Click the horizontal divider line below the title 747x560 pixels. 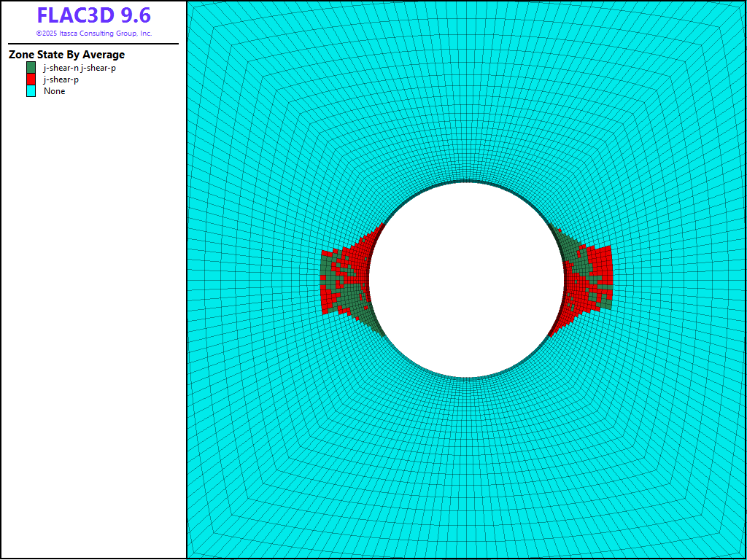tap(93, 44)
